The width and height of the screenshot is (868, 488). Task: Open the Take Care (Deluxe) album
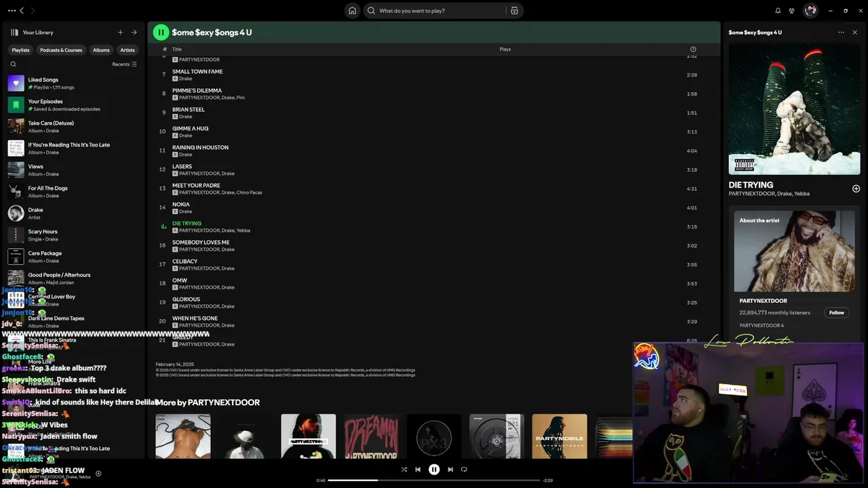[73, 127]
